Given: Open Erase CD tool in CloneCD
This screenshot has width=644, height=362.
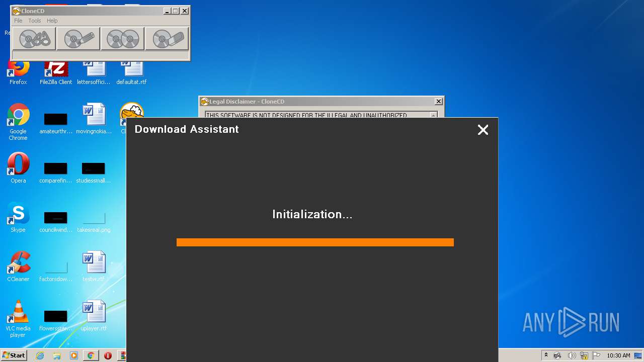Looking at the screenshot, I should [x=167, y=39].
